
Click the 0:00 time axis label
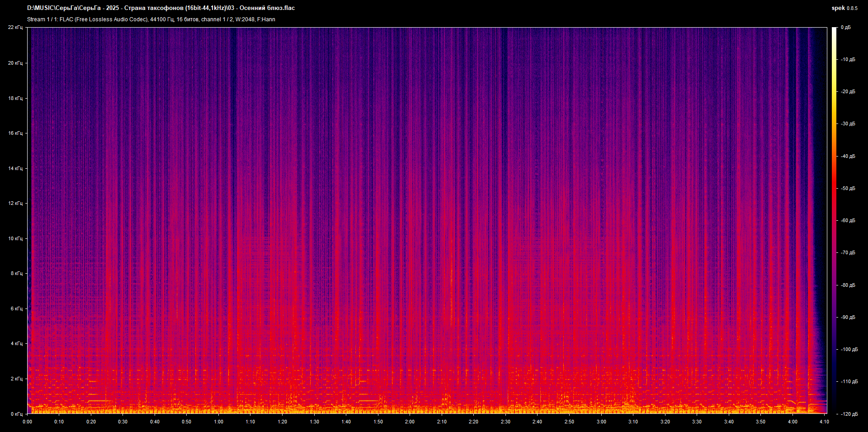click(x=27, y=422)
